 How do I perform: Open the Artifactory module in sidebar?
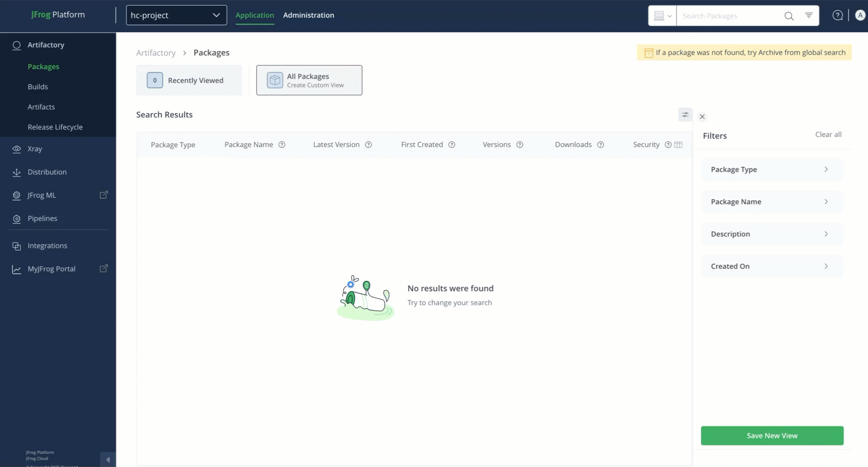[x=44, y=45]
